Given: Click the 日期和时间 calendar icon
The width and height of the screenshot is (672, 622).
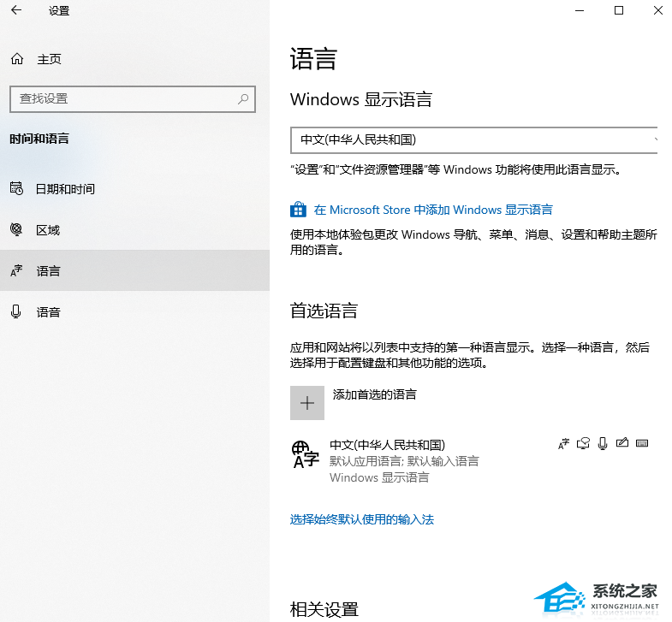Looking at the screenshot, I should click(x=16, y=188).
